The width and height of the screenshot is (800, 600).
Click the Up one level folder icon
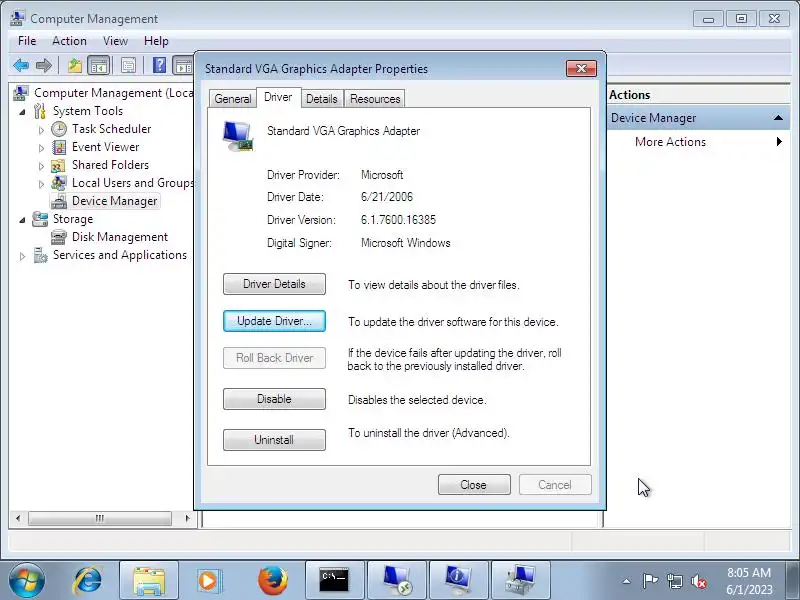point(75,65)
